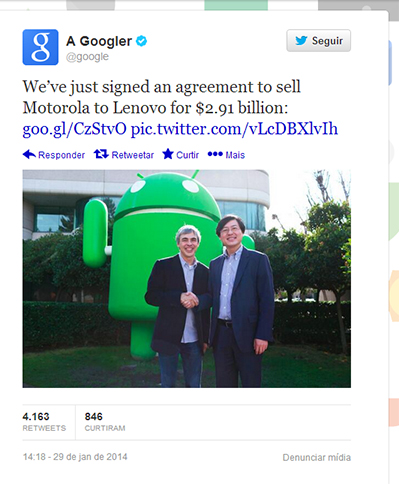Click the Curtir star icon
Image resolution: width=399 pixels, height=484 pixels.
point(168,154)
